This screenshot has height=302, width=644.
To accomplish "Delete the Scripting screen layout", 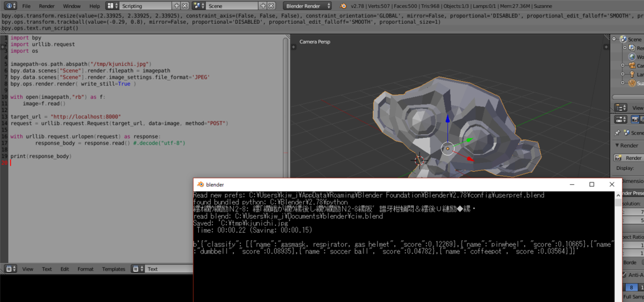I will [185, 6].
